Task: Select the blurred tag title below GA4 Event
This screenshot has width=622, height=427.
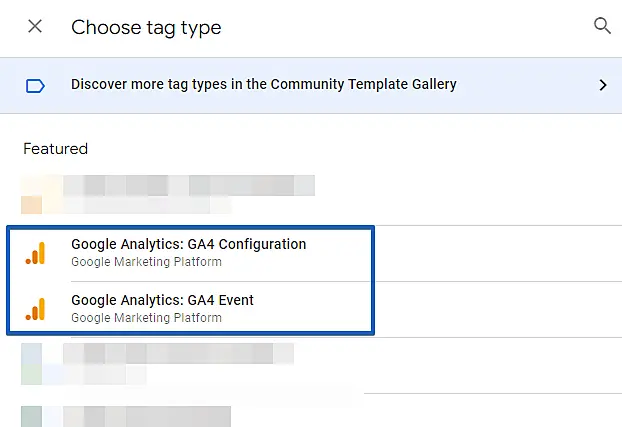Action: tap(178, 353)
